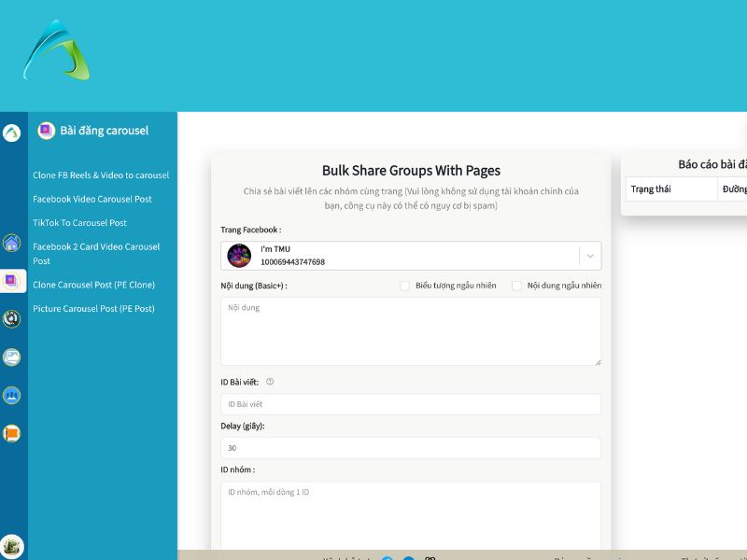Viewport: 747px width, 560px height.
Task: Open the circular sync icon in sidebar
Action: (11, 318)
